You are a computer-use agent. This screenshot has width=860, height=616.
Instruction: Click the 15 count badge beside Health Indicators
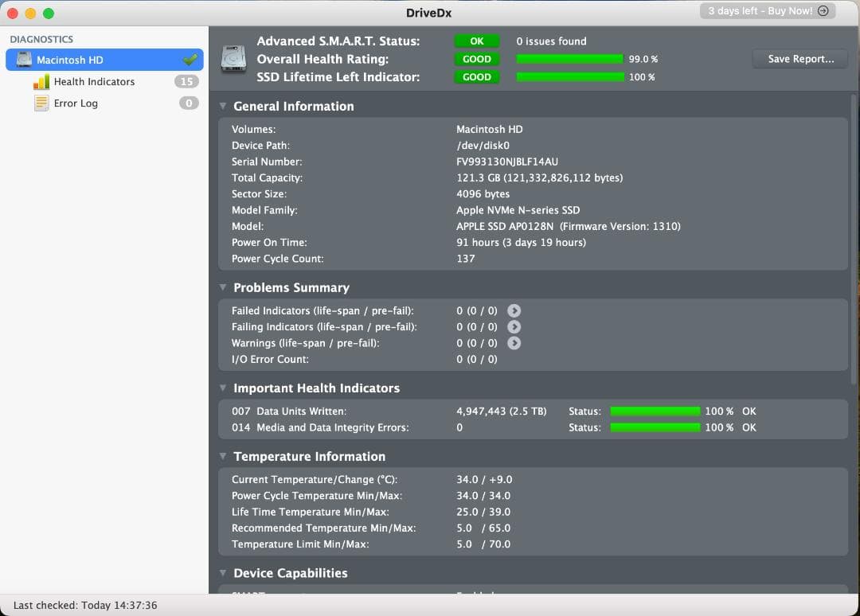pos(186,81)
